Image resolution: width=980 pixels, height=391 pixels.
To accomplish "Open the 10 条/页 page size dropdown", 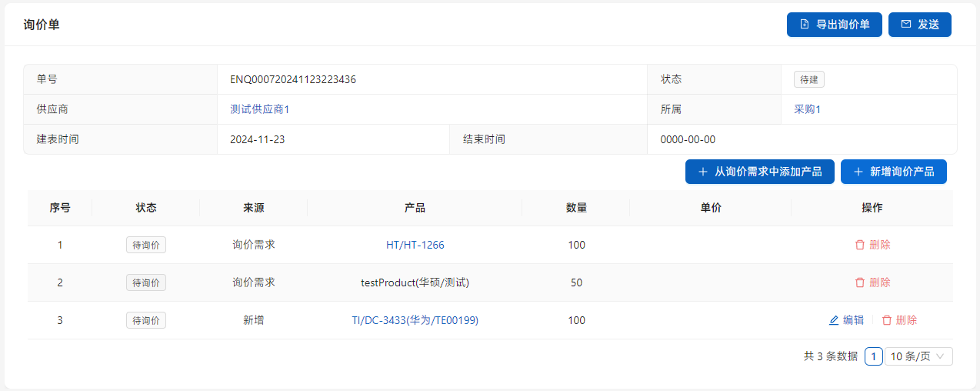I will click(918, 356).
